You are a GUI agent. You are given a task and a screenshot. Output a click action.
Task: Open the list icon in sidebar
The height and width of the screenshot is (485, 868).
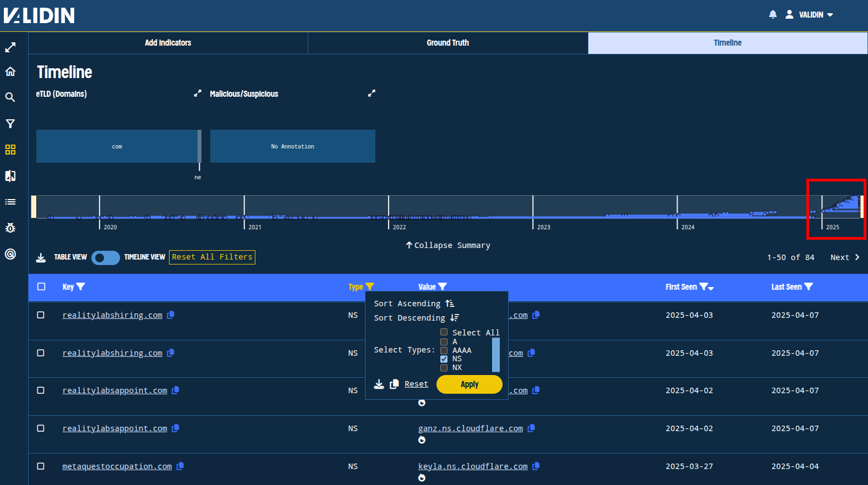pos(10,202)
